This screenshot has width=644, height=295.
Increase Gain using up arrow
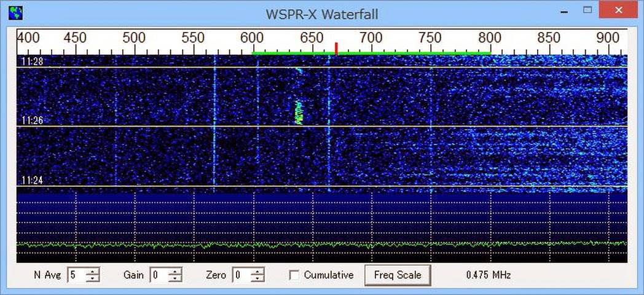coord(175,272)
